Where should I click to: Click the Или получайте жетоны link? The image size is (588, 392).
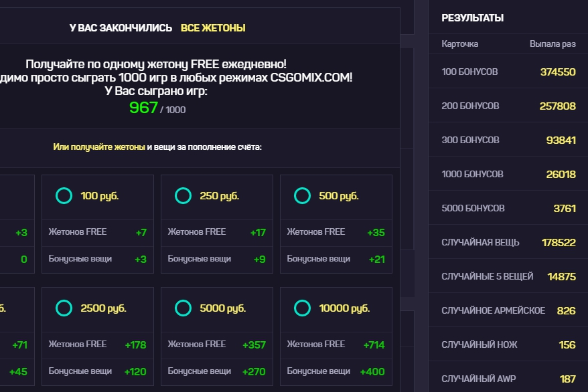click(x=99, y=146)
